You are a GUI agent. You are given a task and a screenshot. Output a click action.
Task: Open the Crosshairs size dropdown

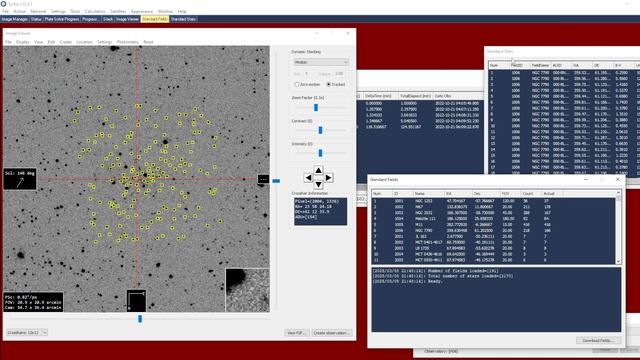[27, 333]
